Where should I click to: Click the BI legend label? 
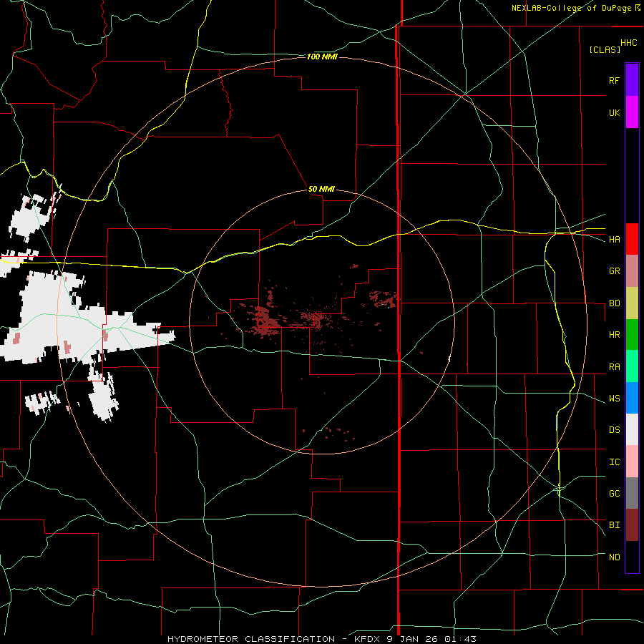(x=614, y=525)
